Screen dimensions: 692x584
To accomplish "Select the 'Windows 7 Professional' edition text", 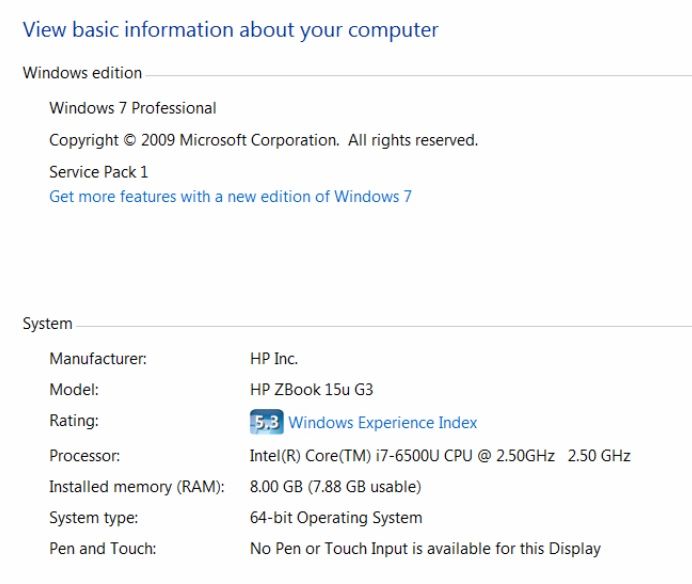I will point(133,108).
